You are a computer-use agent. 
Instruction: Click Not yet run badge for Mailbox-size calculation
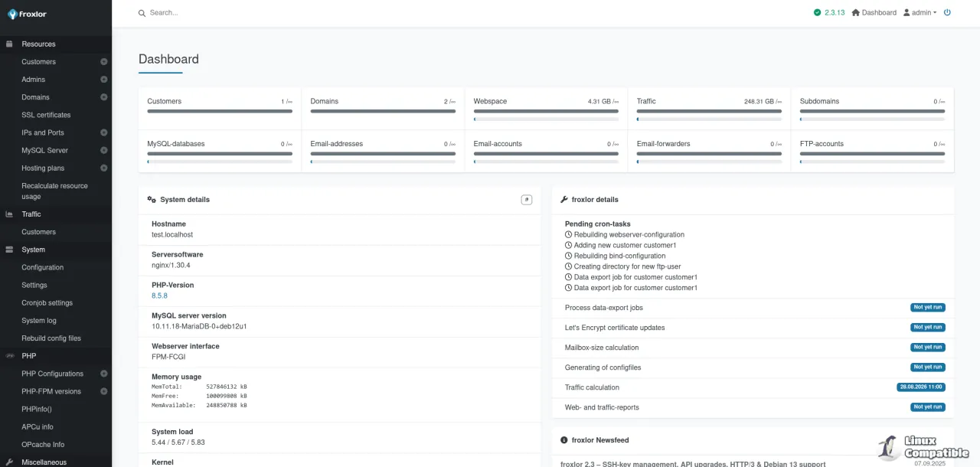pyautogui.click(x=927, y=348)
